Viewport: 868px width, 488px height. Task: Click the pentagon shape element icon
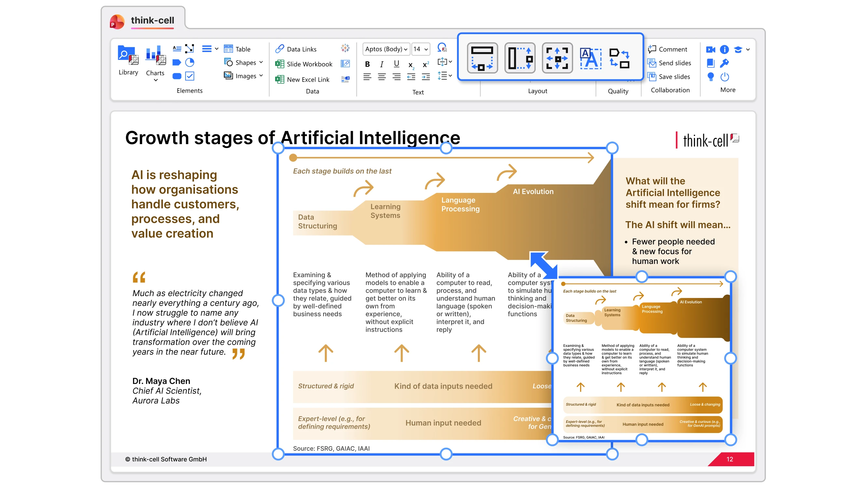(177, 63)
